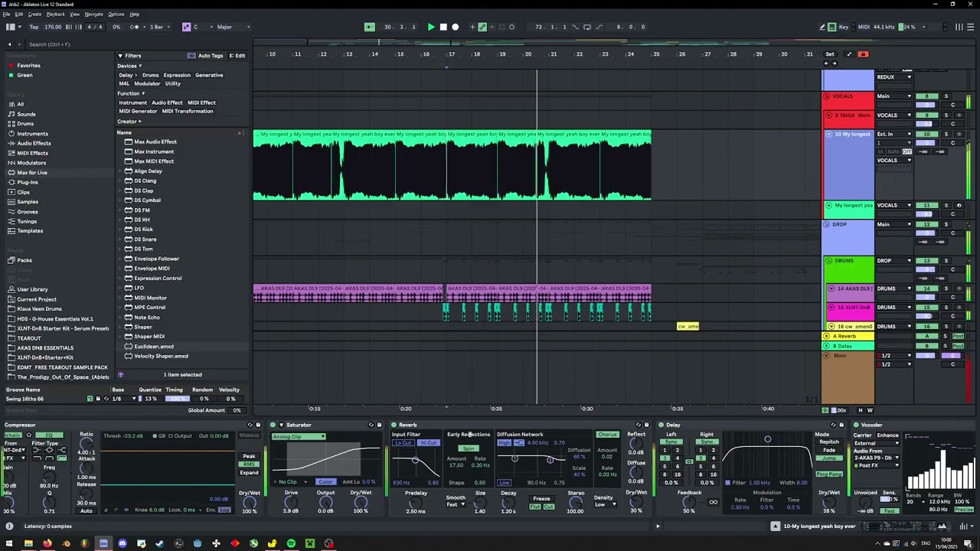Enable Freeze in the Reverb device
Image resolution: width=980 pixels, height=551 pixels.
tap(541, 499)
